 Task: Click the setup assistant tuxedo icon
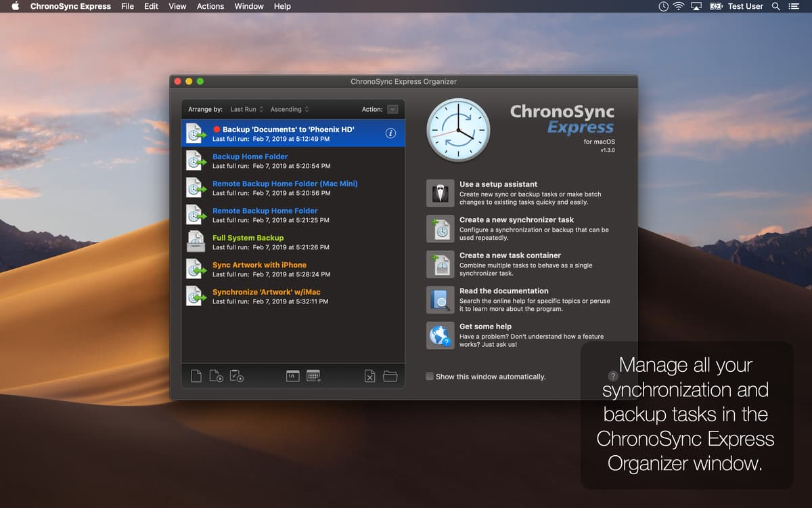pyautogui.click(x=440, y=193)
